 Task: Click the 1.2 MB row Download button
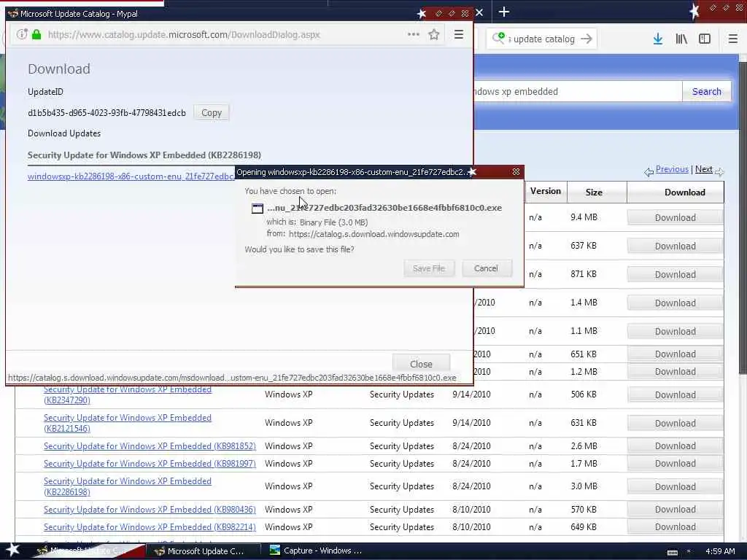pos(675,371)
